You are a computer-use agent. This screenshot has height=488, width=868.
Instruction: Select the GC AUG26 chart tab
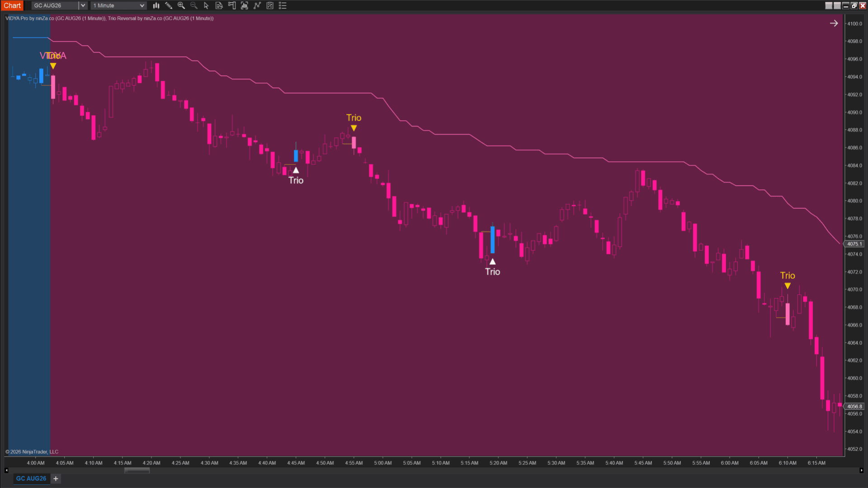pos(31,479)
